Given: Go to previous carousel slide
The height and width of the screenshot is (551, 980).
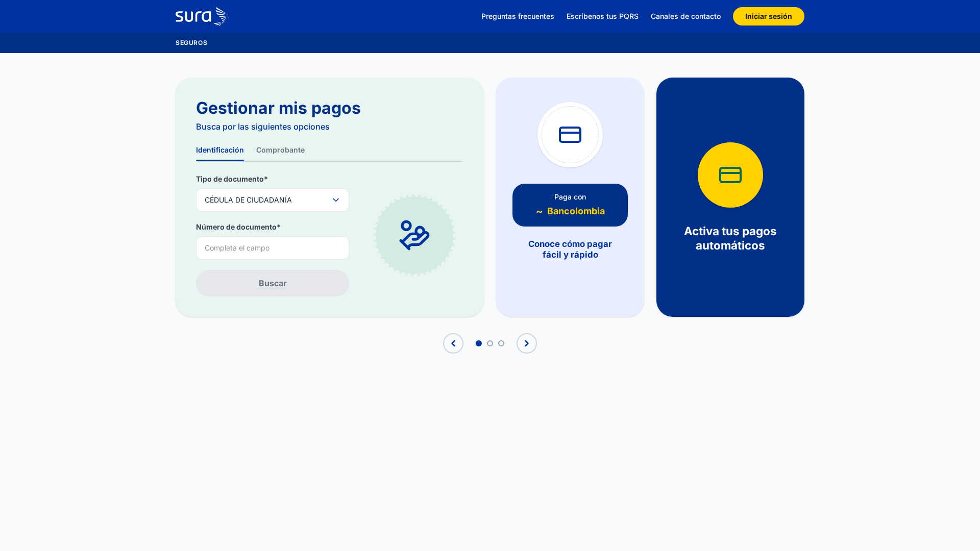Looking at the screenshot, I should pos(453,343).
